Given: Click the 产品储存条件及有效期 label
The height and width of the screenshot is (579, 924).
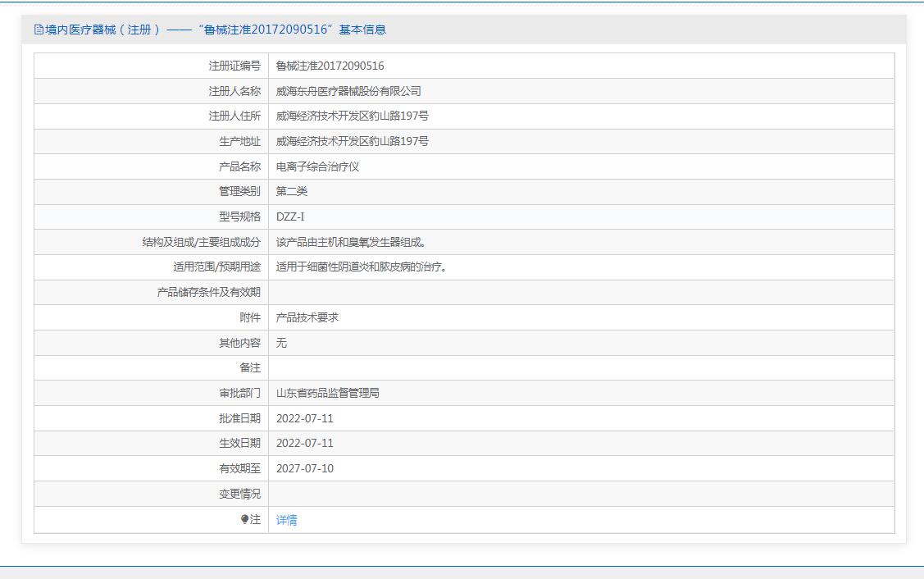Looking at the screenshot, I should 208,293.
